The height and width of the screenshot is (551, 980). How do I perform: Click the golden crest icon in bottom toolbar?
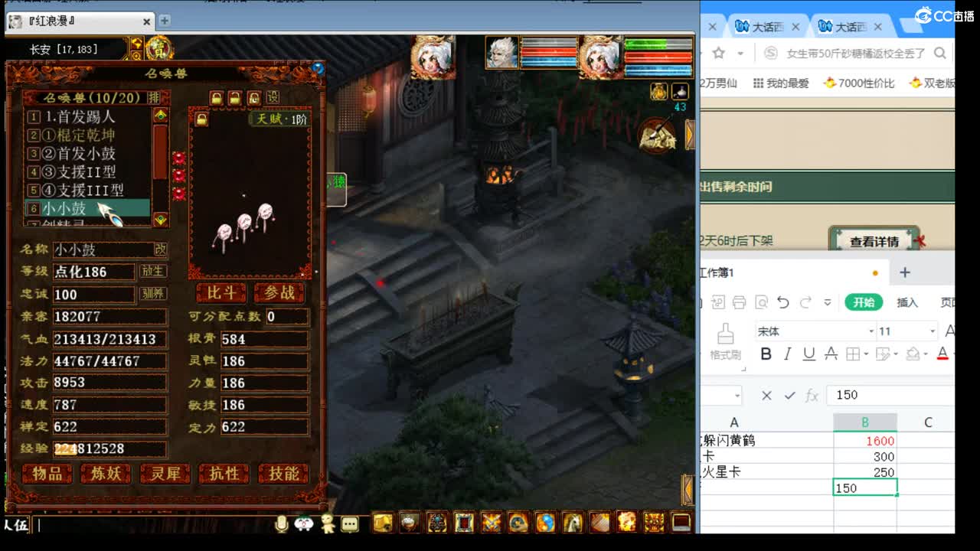point(654,523)
